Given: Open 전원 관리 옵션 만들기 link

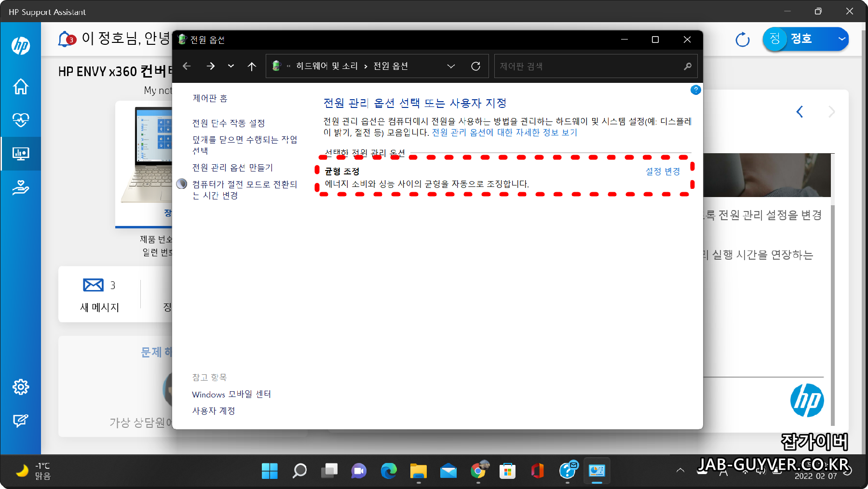Looking at the screenshot, I should 232,168.
